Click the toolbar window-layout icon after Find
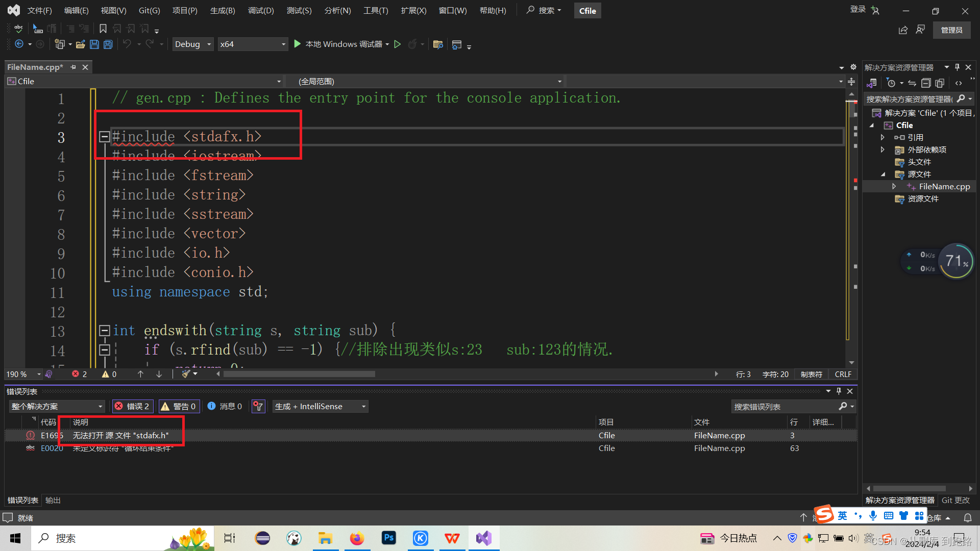 457,45
